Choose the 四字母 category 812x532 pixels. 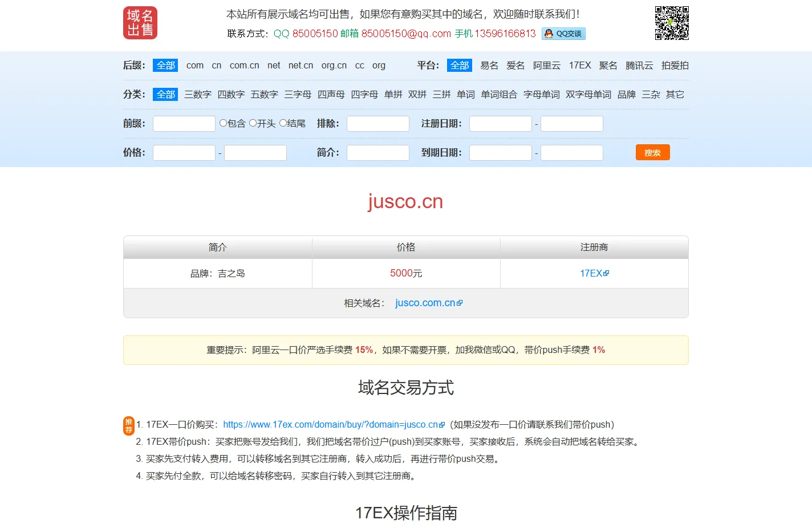pos(364,95)
